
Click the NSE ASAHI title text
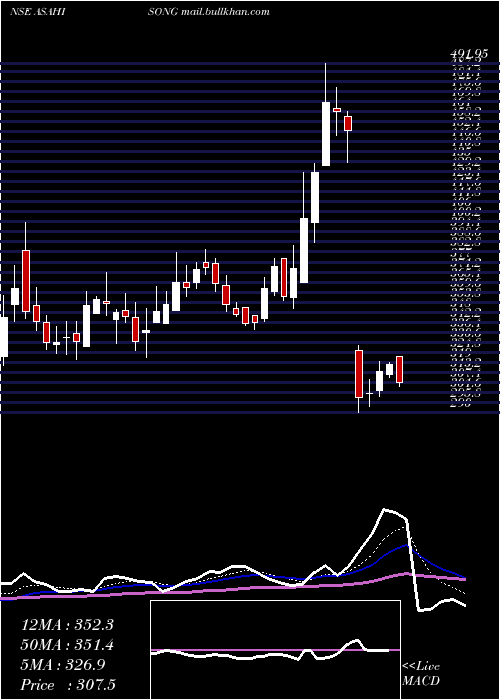pyautogui.click(x=38, y=12)
